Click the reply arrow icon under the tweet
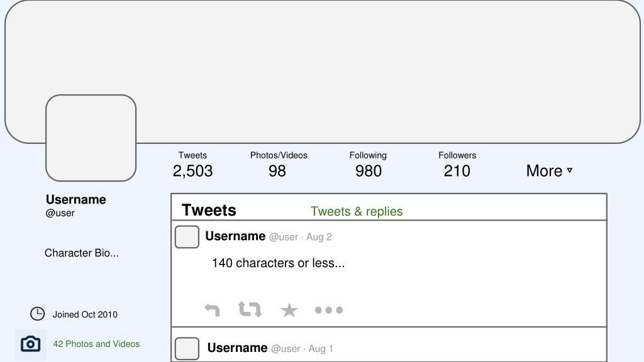 [213, 310]
